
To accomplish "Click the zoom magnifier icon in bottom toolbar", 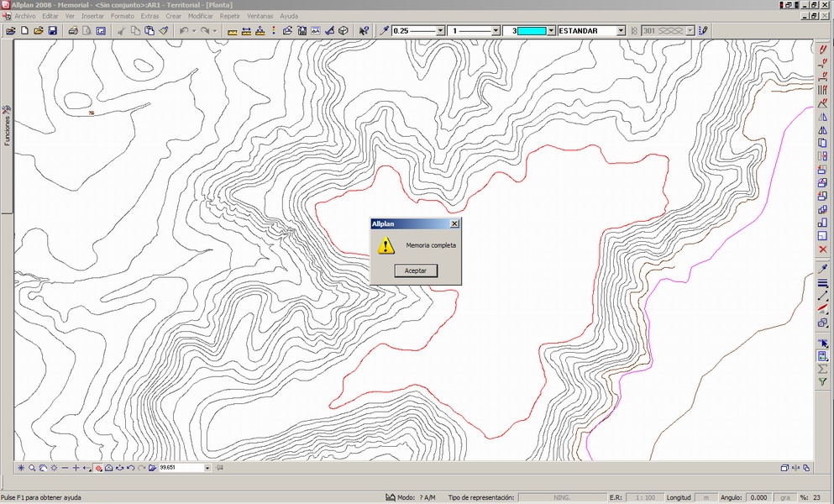I will click(32, 468).
